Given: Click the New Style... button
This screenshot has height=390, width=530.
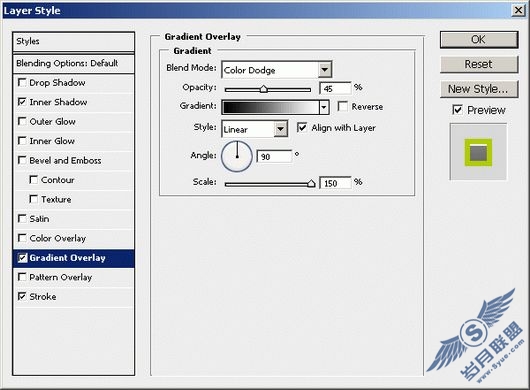Looking at the screenshot, I should pyautogui.click(x=479, y=89).
